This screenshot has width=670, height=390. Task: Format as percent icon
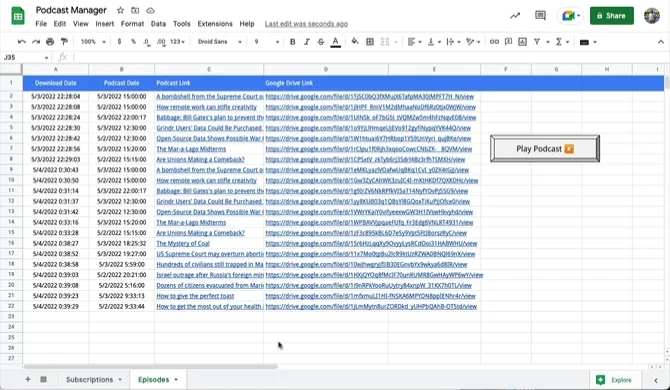133,42
